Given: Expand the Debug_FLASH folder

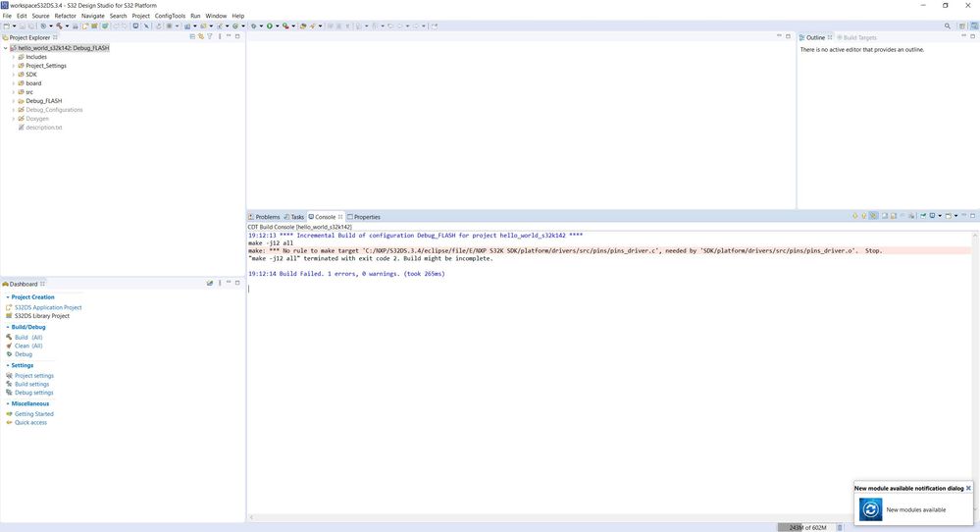Looking at the screenshot, I should [x=14, y=101].
